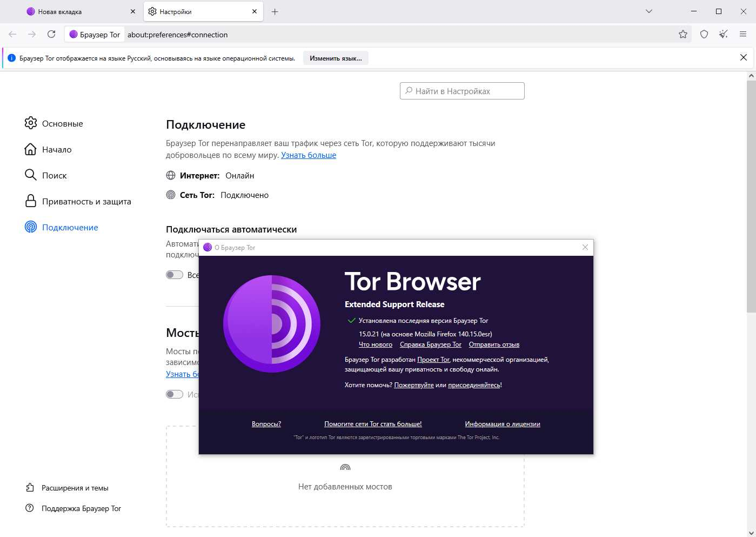This screenshot has width=756, height=537.
Task: Click the New Identity broom icon
Action: click(x=724, y=34)
